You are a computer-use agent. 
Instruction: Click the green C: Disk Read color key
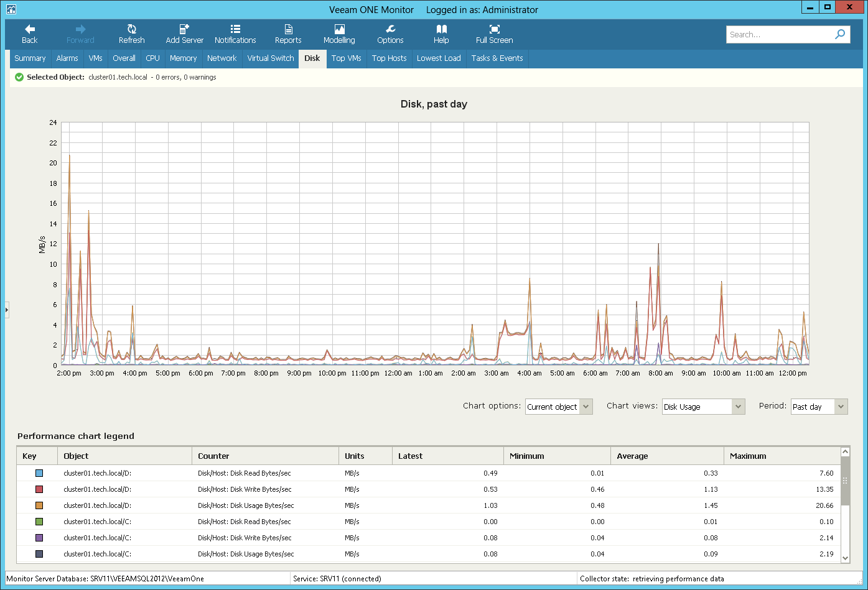39,522
